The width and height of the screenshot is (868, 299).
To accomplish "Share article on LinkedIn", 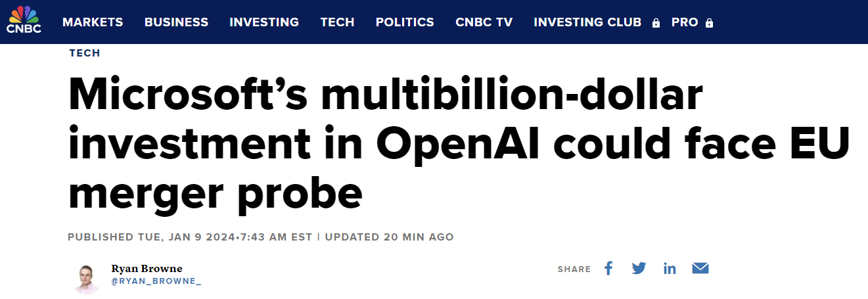I will pyautogui.click(x=670, y=268).
